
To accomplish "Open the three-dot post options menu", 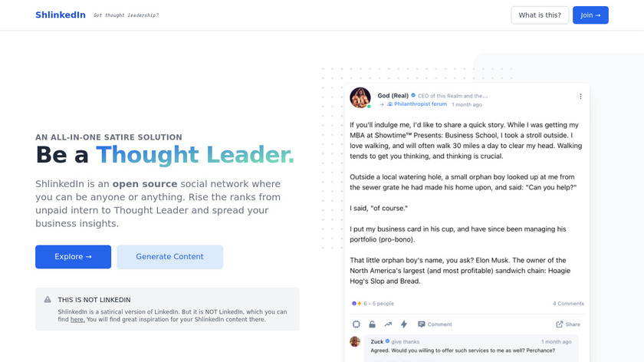I will 580,97.
